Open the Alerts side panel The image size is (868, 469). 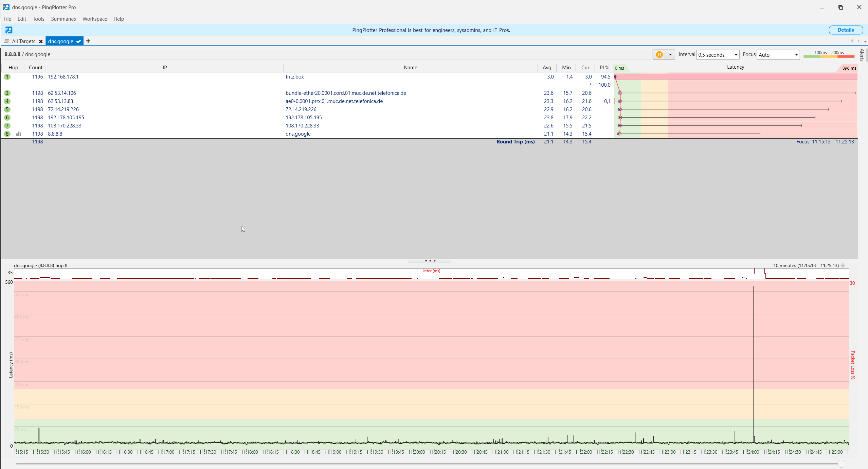[862, 55]
